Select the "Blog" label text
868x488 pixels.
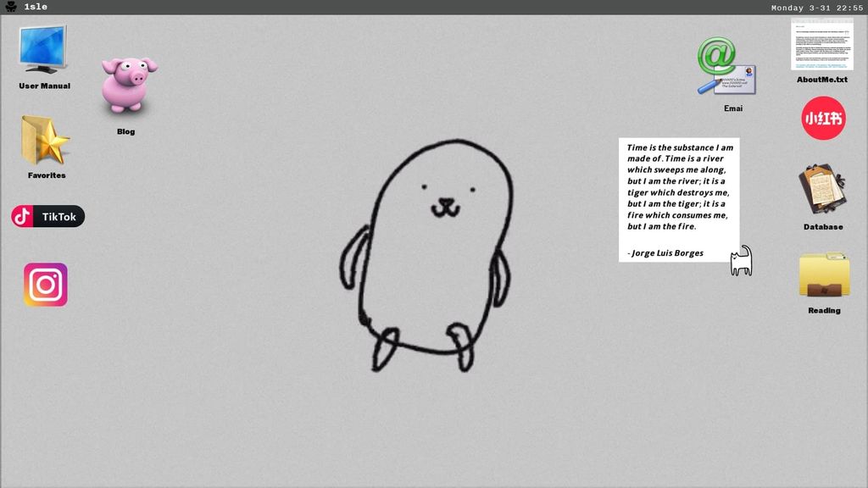click(125, 131)
